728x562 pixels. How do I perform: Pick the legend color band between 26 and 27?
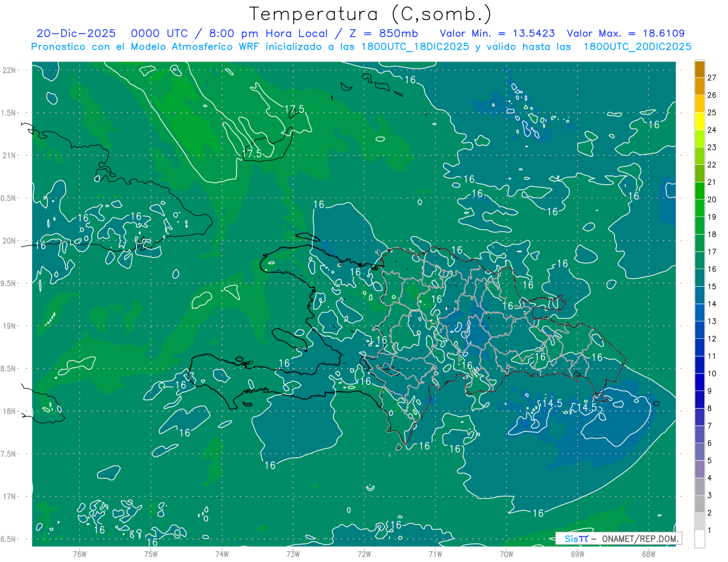pos(699,87)
